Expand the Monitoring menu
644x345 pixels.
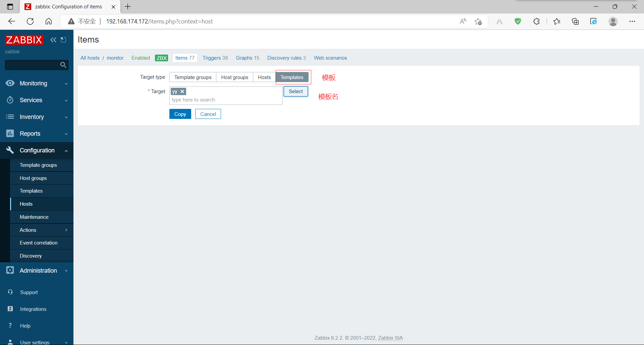[66, 84]
